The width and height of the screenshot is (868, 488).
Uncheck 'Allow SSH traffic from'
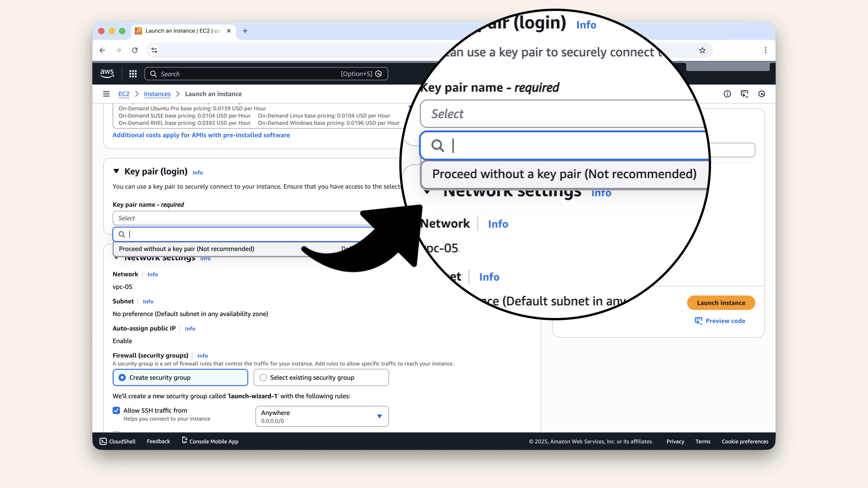(x=116, y=410)
